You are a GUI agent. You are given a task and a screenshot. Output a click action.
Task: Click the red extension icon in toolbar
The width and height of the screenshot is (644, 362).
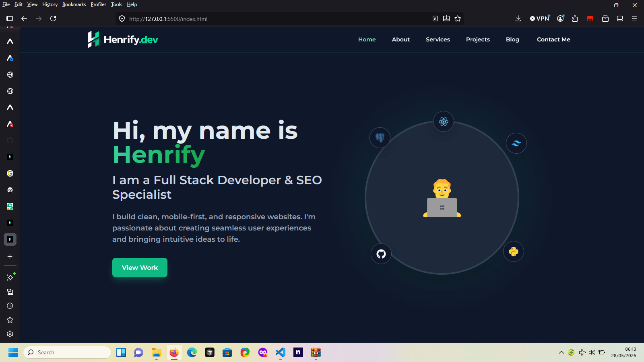590,19
